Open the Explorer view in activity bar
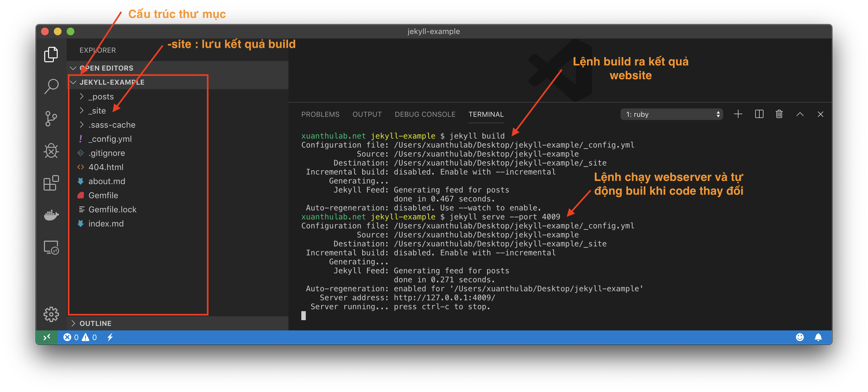Viewport: 868px width, 392px height. [51, 54]
